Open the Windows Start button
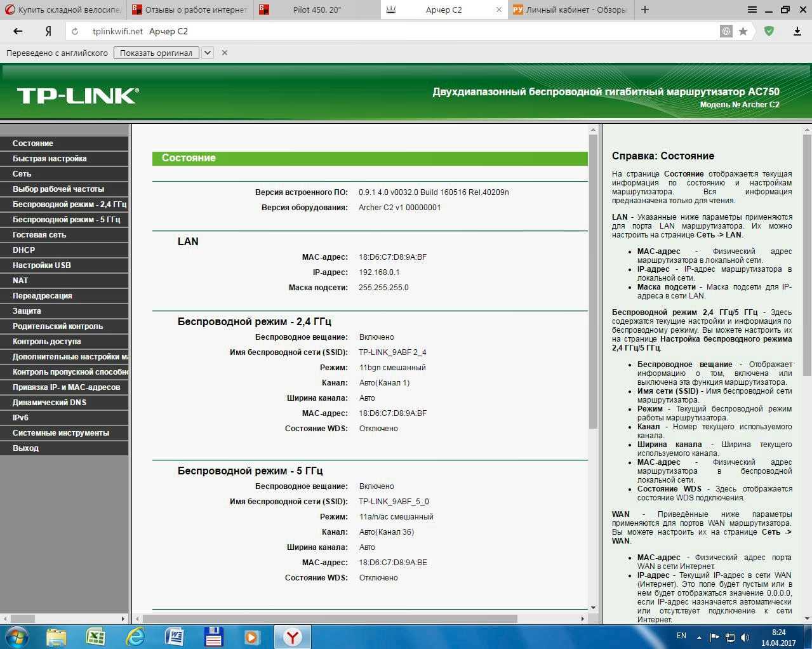Screen dimensions: 812x649 tap(16, 636)
